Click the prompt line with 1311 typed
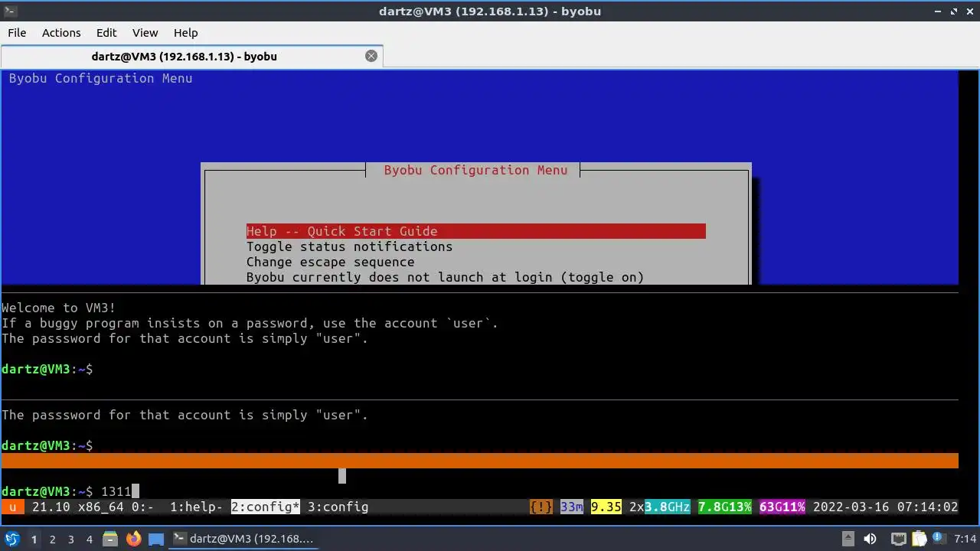Screen dimensions: 980x551 coord(70,491)
